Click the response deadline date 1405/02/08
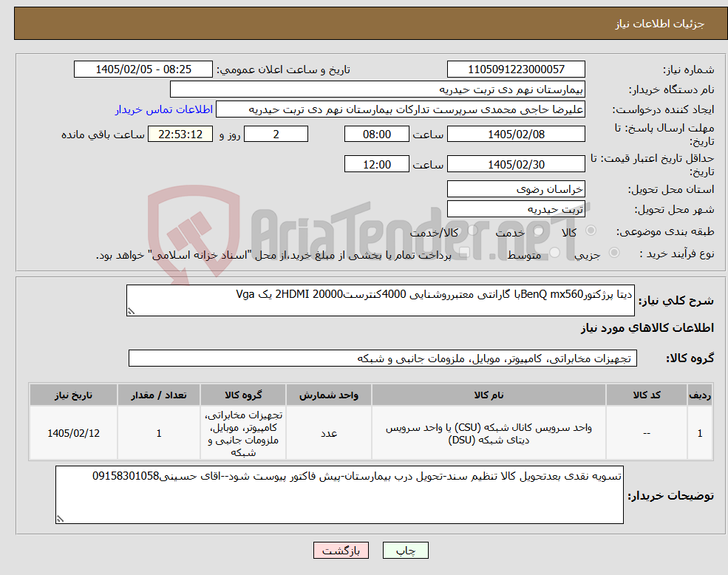The width and height of the screenshot is (728, 575). (516, 135)
